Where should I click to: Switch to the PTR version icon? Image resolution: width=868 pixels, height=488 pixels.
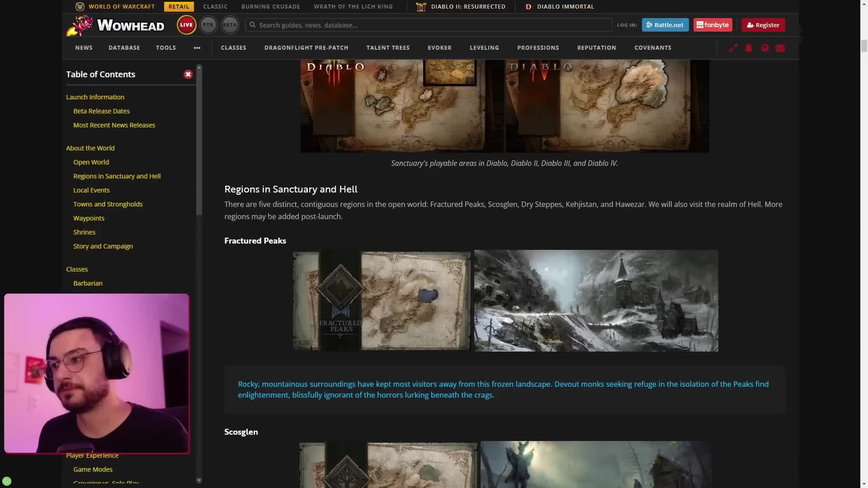(x=208, y=25)
